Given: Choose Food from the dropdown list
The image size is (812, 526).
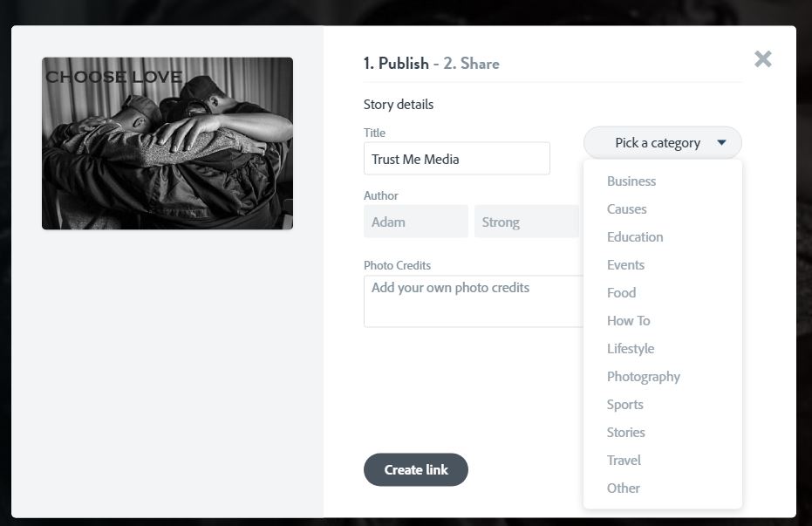Looking at the screenshot, I should coord(621,293).
